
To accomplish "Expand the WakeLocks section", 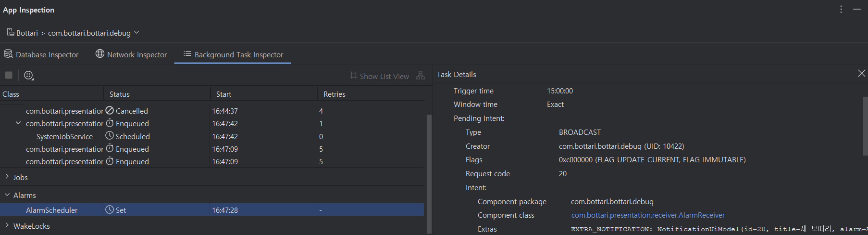I will coord(7,225).
